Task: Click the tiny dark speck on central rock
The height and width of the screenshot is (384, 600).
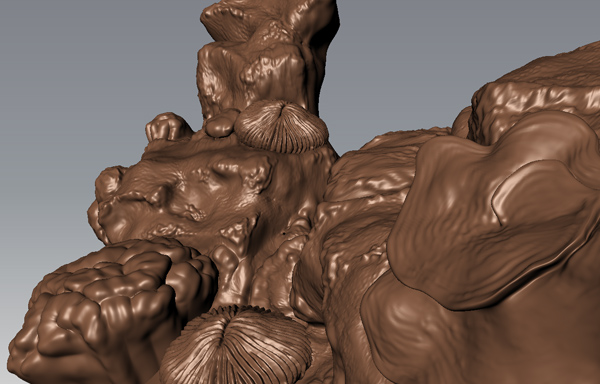Action: click(285, 232)
